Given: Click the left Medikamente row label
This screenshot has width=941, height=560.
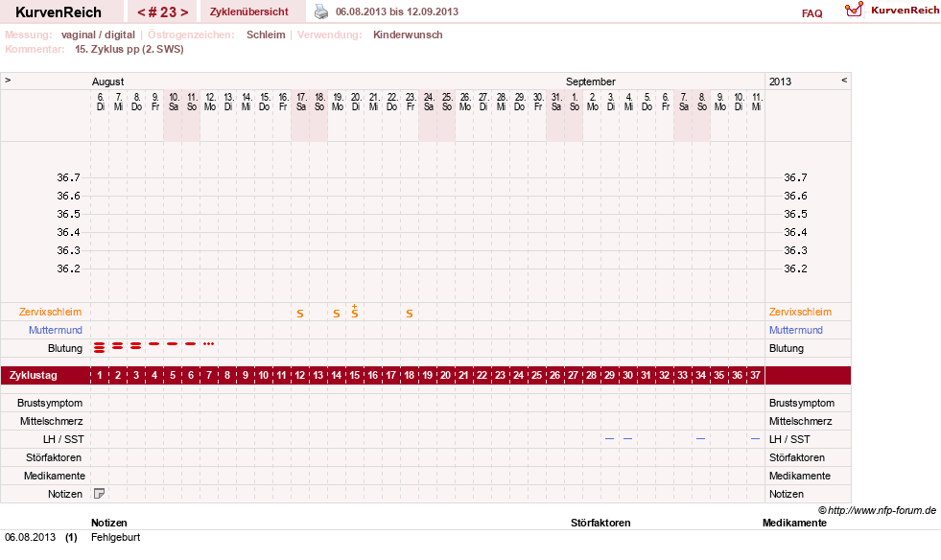Looking at the screenshot, I should (x=55, y=476).
